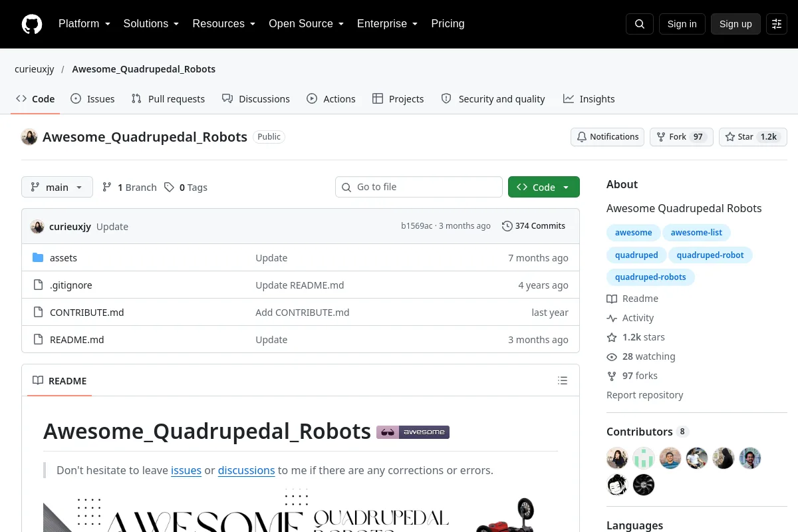Open the discussions link in README note
Image resolution: width=798 pixels, height=532 pixels.
(247, 470)
